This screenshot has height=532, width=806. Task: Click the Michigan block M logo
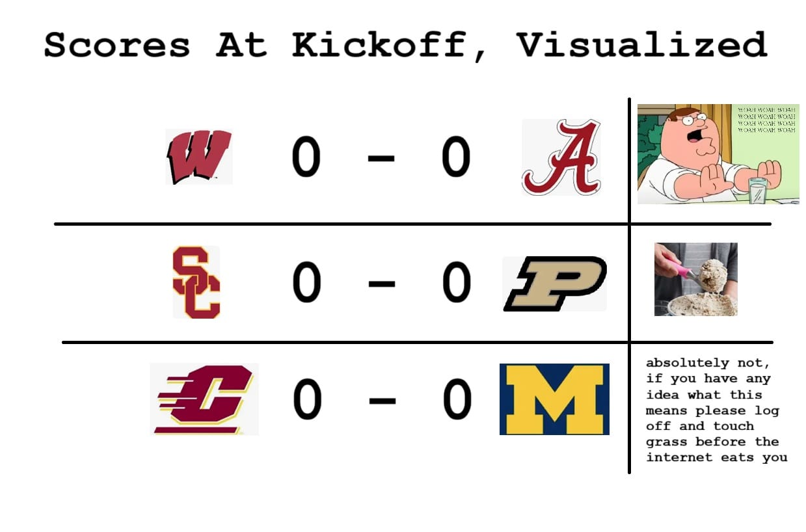(x=554, y=399)
